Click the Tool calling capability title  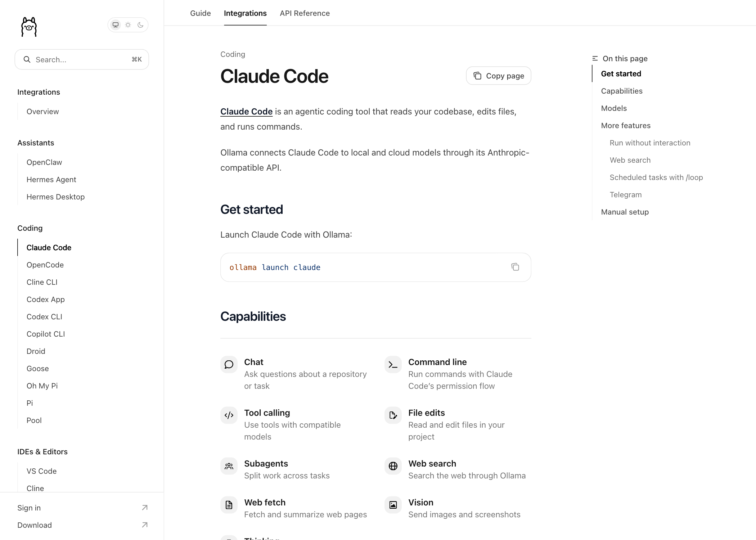[267, 413]
